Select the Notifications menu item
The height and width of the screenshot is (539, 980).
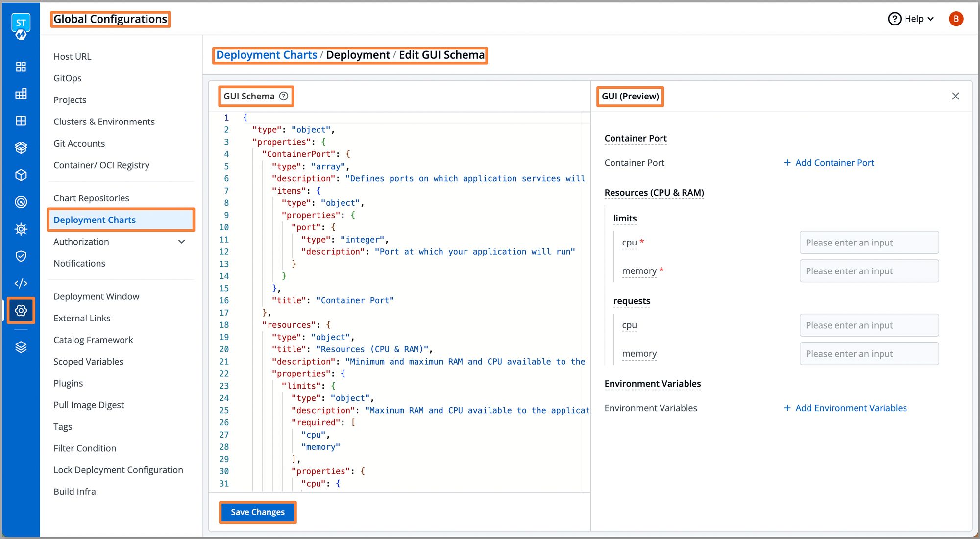pos(79,263)
